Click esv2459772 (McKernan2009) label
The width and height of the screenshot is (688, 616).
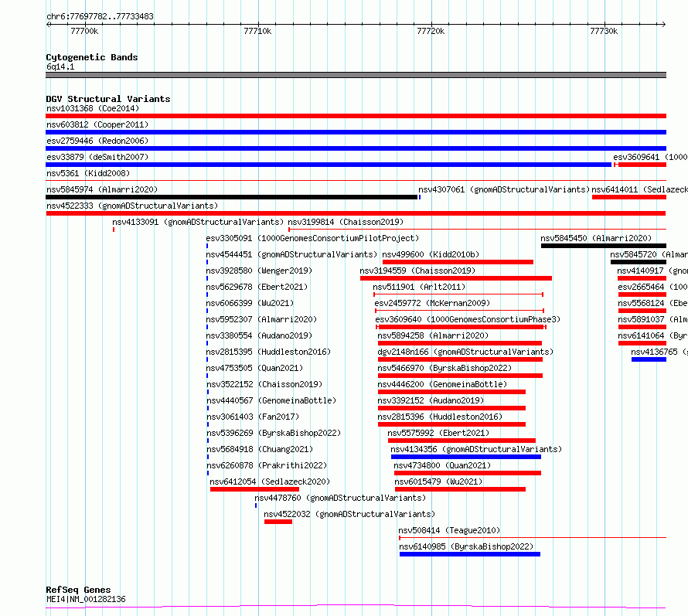(x=432, y=303)
